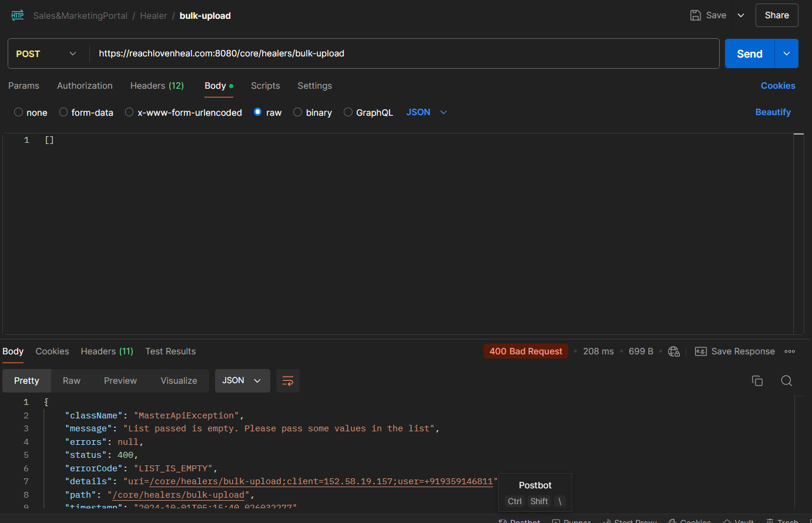812x523 pixels.
Task: Expand the Send button dropdown arrow
Action: coord(787,53)
